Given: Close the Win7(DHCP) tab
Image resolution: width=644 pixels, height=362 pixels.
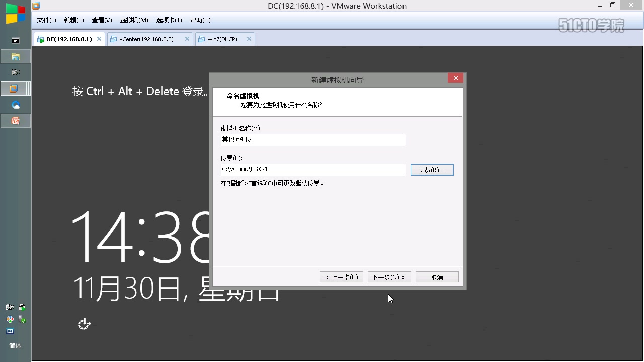Looking at the screenshot, I should pos(249,39).
